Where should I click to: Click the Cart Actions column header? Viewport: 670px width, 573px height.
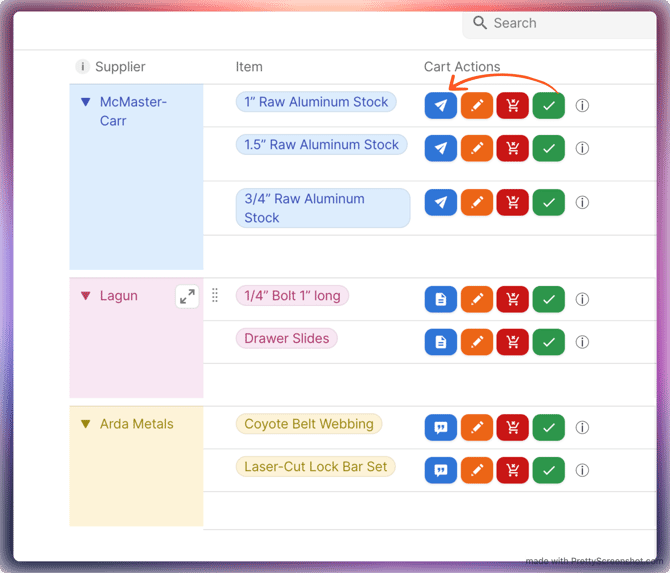[x=462, y=67]
